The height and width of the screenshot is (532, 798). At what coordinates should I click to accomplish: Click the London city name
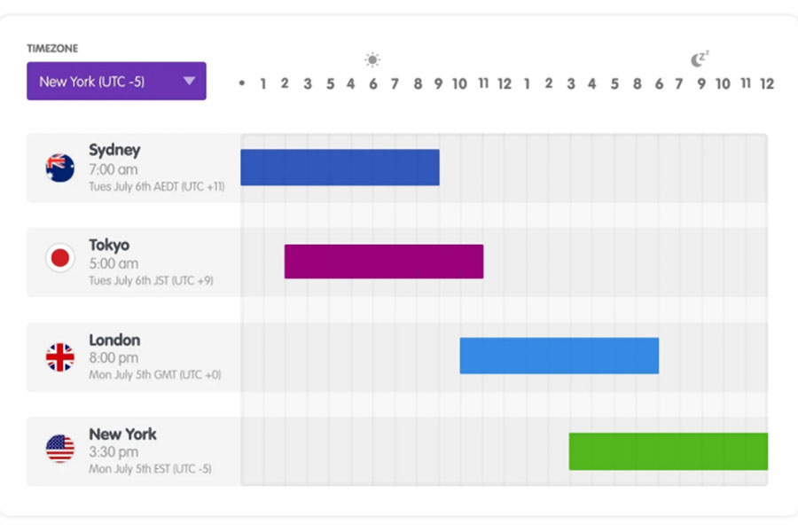click(x=114, y=340)
